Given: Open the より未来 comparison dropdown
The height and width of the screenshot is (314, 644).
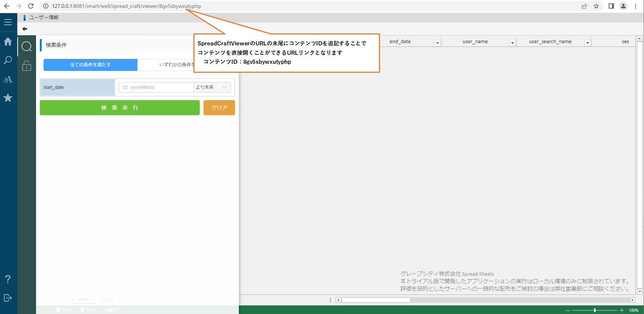Looking at the screenshot, I should (x=212, y=87).
